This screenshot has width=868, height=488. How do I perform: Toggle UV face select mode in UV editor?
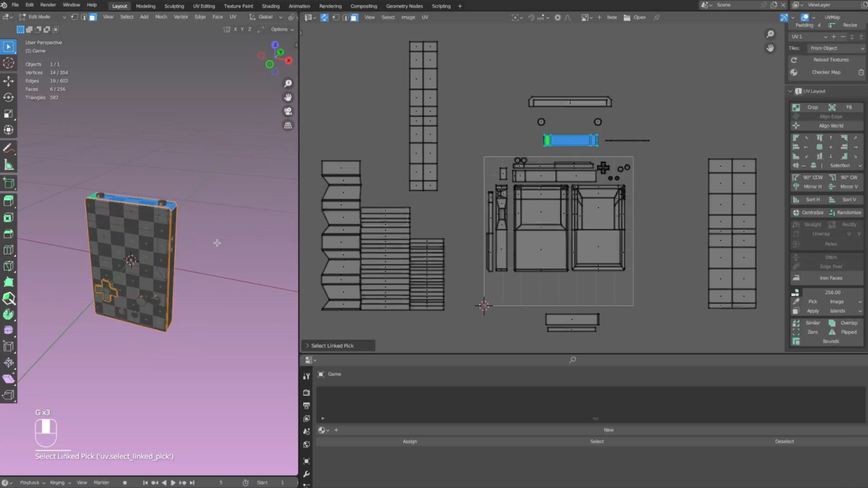[x=354, y=17]
